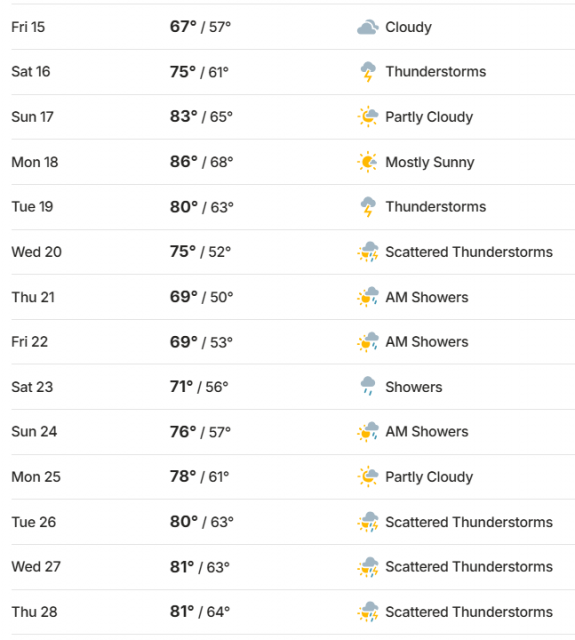Click the AM Showers text for Sun 24
Screen dimensions: 575x640
tap(427, 432)
